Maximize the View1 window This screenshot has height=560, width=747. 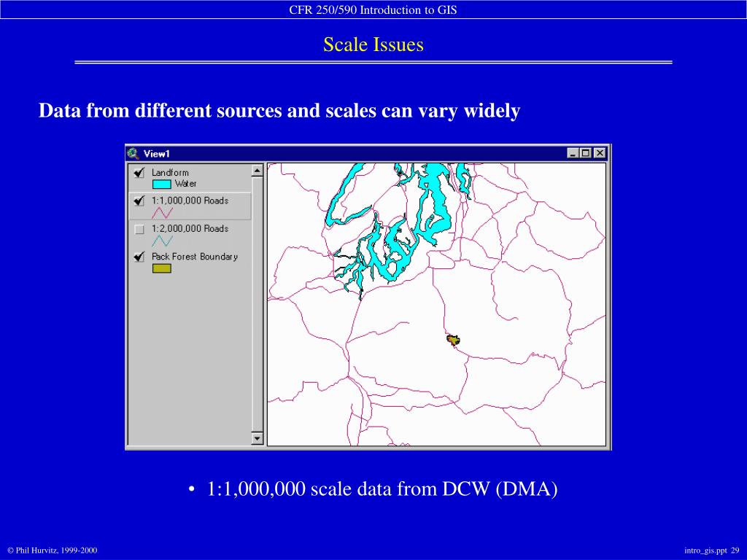[x=586, y=153]
